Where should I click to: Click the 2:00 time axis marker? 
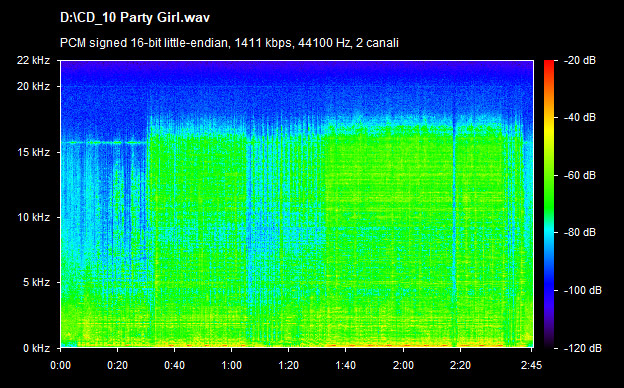point(403,365)
